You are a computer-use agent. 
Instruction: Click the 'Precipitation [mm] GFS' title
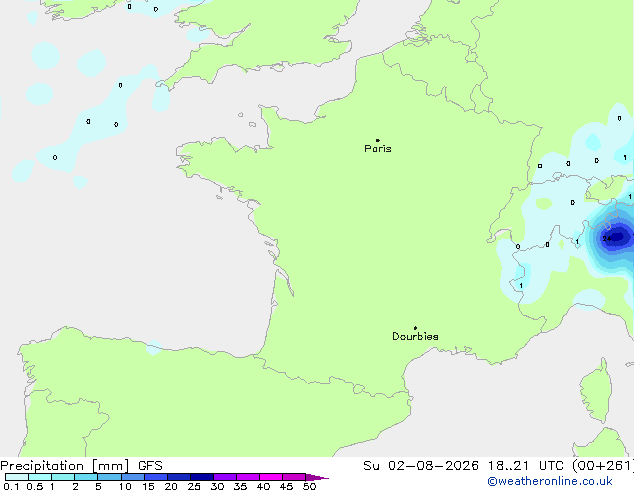81,466
